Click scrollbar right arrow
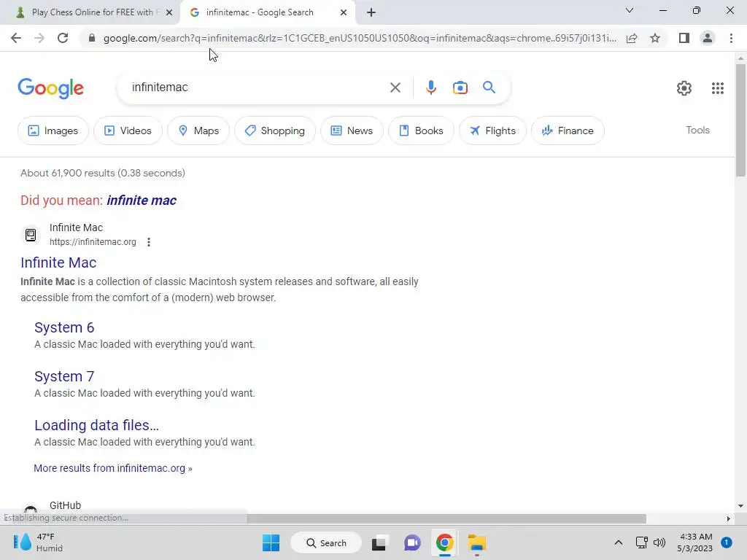747x560 pixels. click(729, 518)
